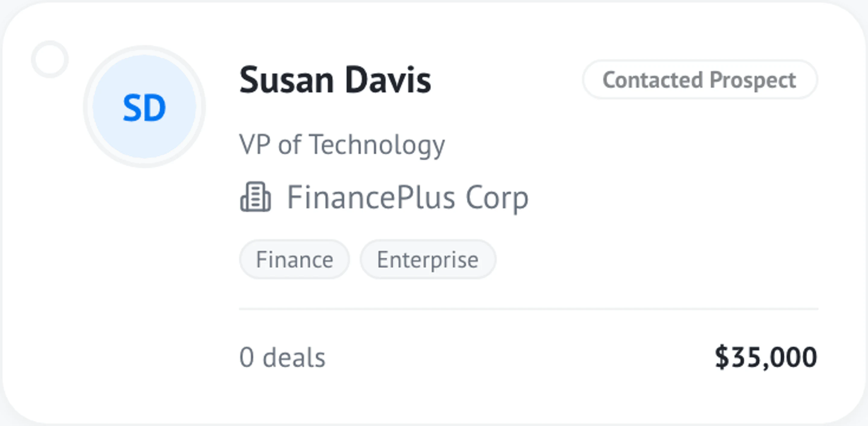This screenshot has width=868, height=426.
Task: Click the word Prospect in the status pill
Action: [x=753, y=80]
